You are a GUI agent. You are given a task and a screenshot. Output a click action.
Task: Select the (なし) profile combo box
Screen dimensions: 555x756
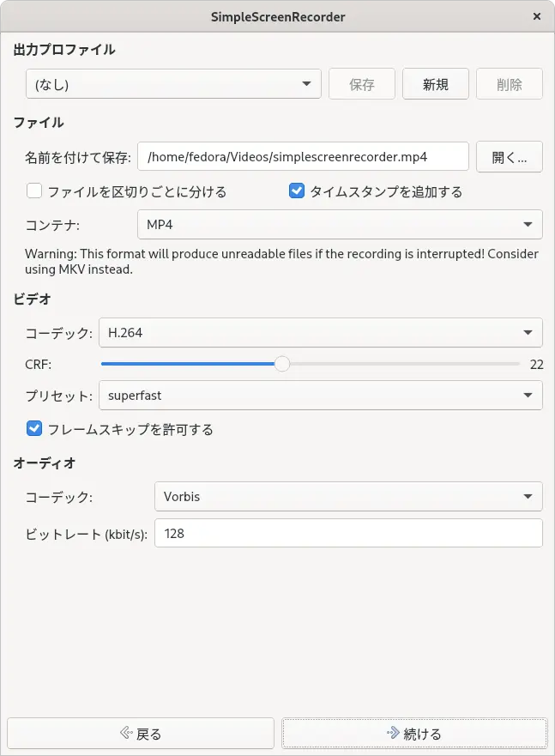point(173,84)
